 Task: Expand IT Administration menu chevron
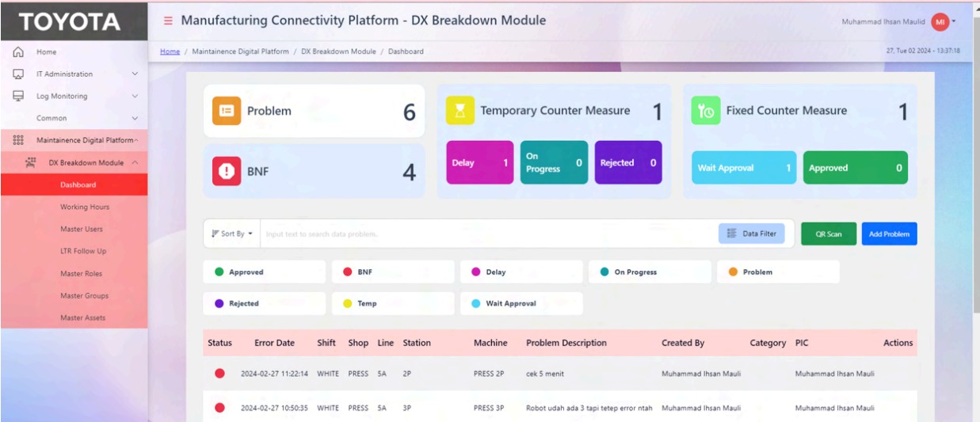[x=135, y=74]
